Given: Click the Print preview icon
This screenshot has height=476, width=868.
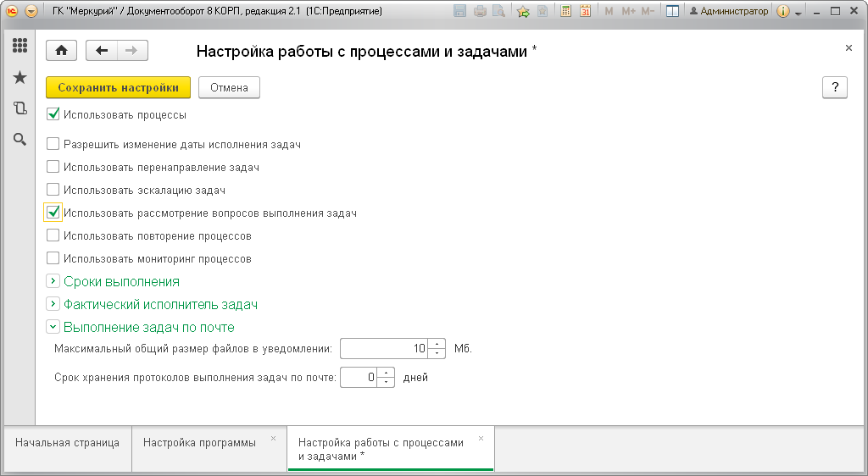Looking at the screenshot, I should [498, 11].
